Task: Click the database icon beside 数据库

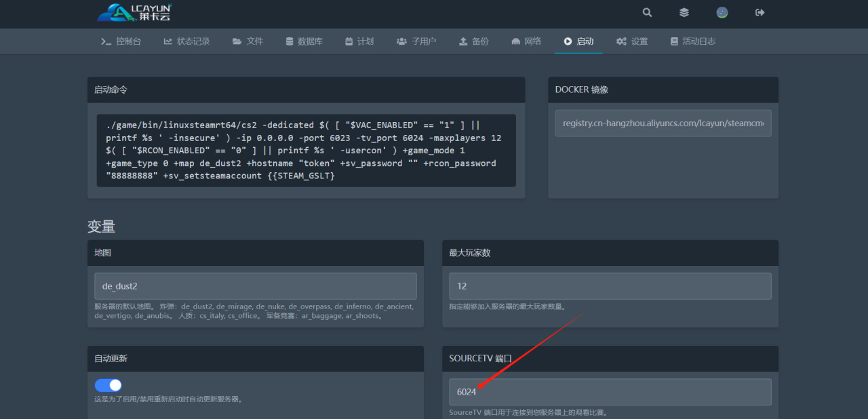Action: point(290,41)
